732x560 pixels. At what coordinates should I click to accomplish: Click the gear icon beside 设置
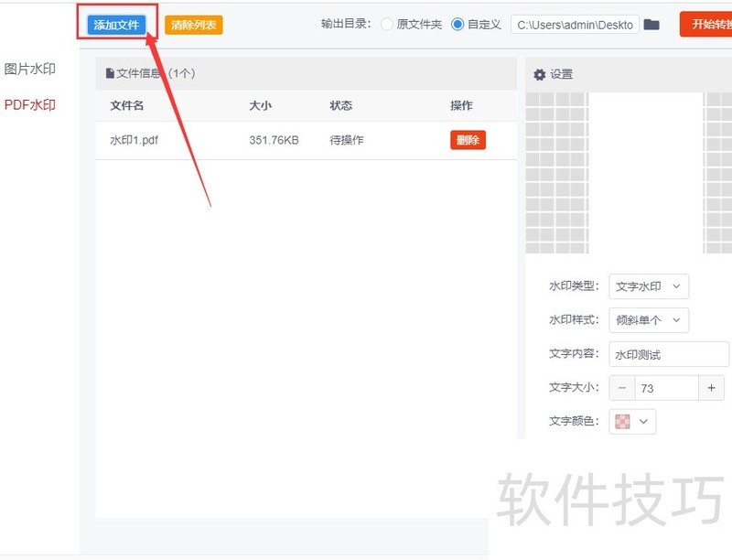pyautogui.click(x=540, y=74)
